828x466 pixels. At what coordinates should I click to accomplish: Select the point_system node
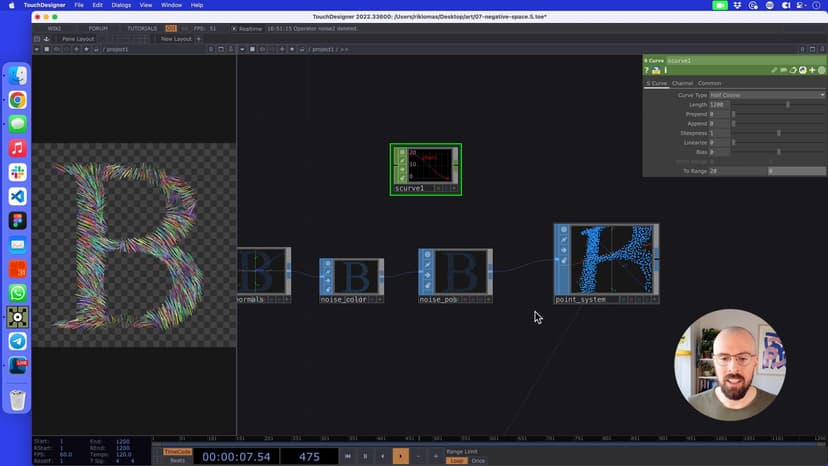click(606, 260)
